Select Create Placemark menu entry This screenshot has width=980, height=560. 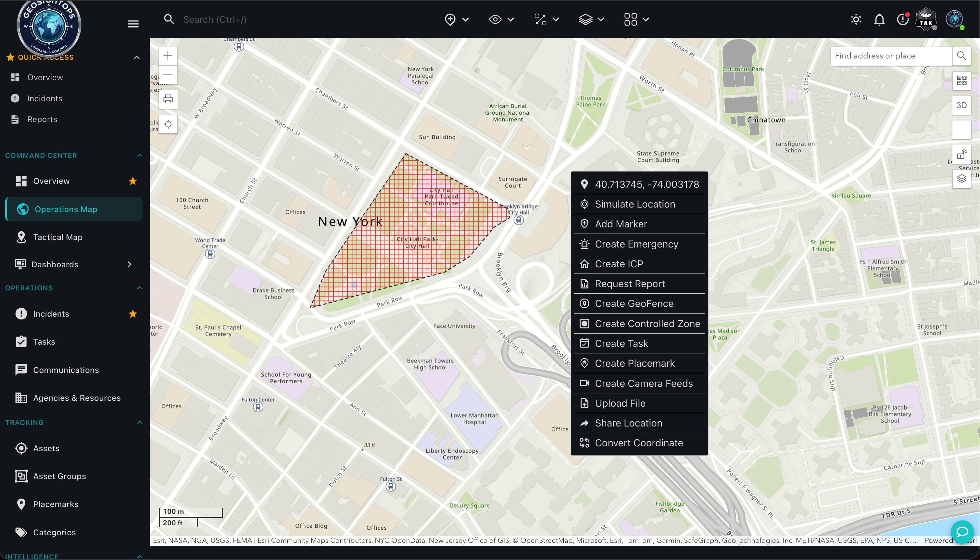pyautogui.click(x=639, y=363)
